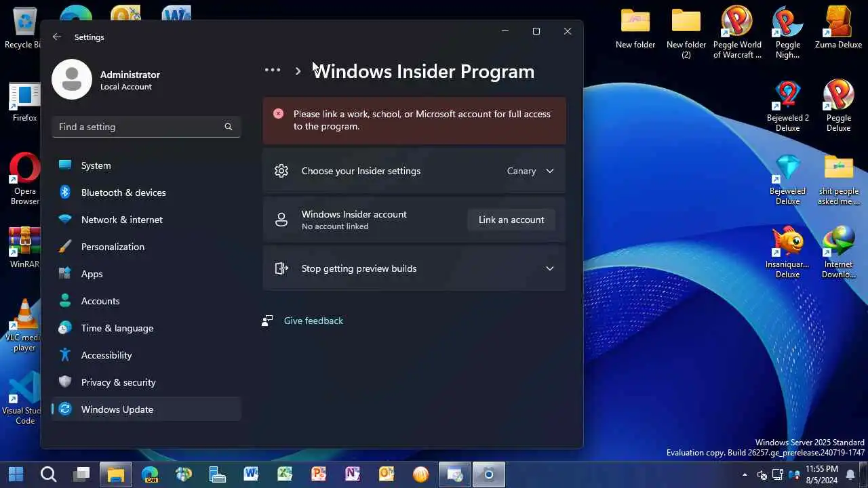
Task: Click the Link an account button
Action: click(511, 220)
